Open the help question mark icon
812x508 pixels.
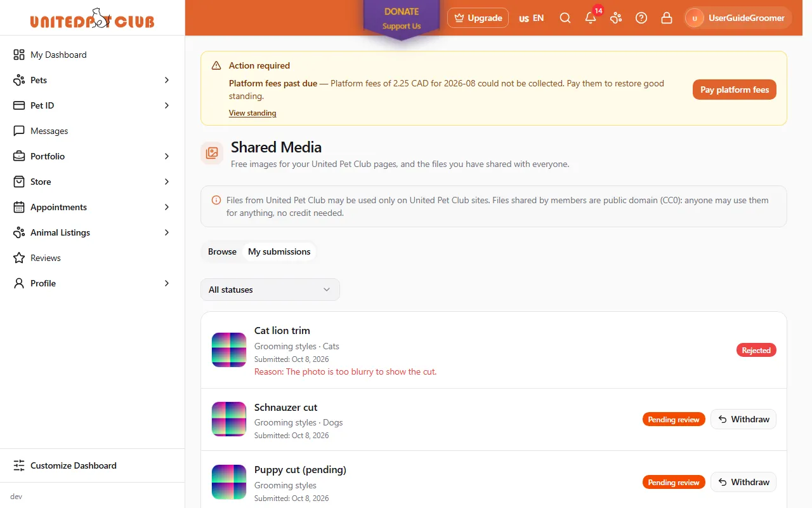(x=641, y=18)
